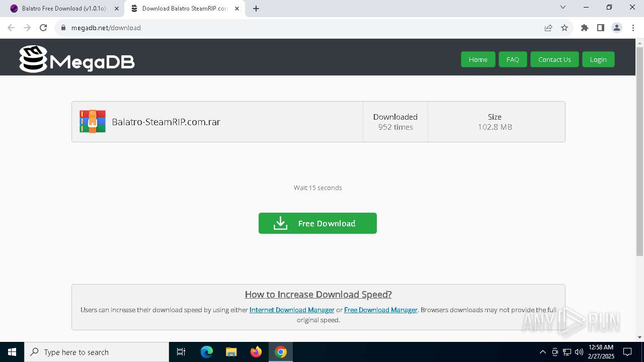Click the Balatro-SteamRIP.com.rar archive icon
This screenshot has width=644, height=362.
pos(93,122)
